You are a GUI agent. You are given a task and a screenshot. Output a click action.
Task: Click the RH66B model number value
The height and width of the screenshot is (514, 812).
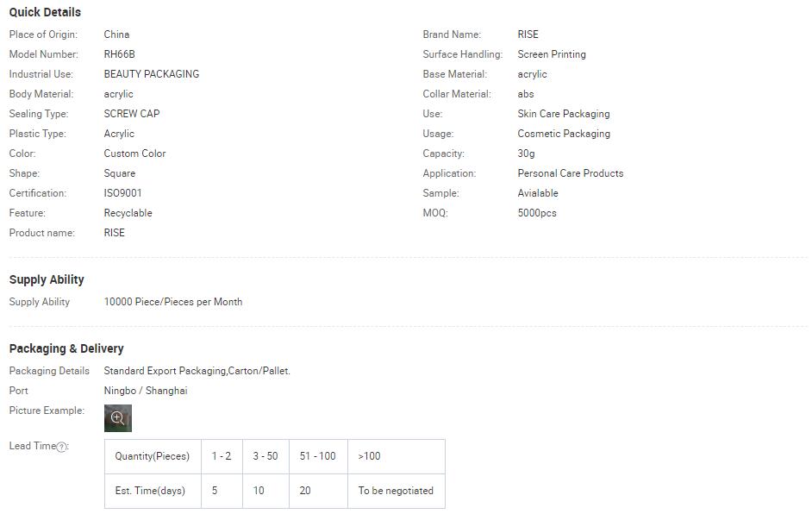pos(119,53)
